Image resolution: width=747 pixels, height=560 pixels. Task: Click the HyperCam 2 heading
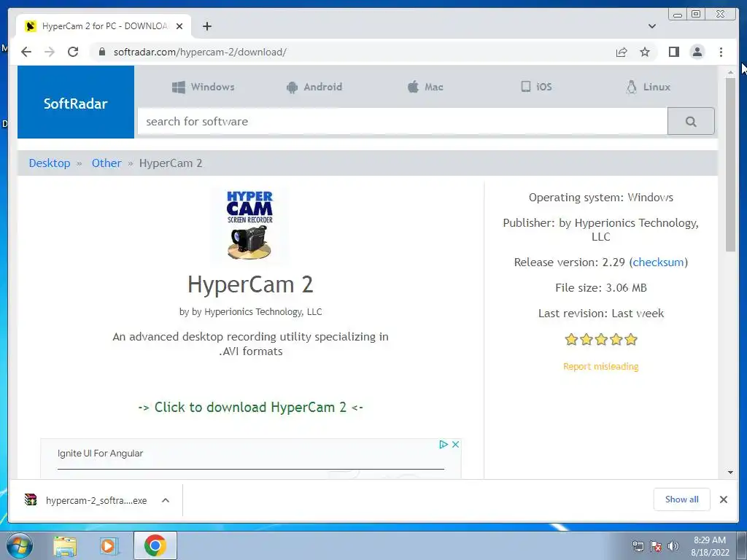(x=250, y=284)
